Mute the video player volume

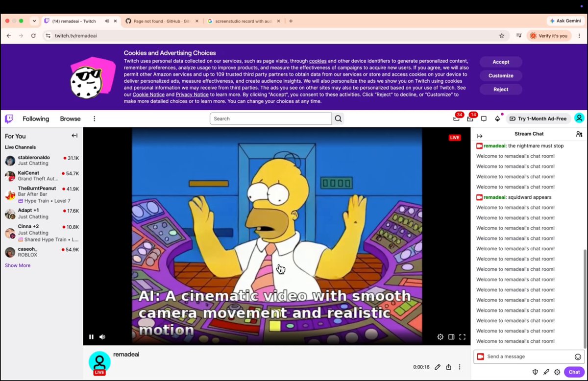(102, 337)
